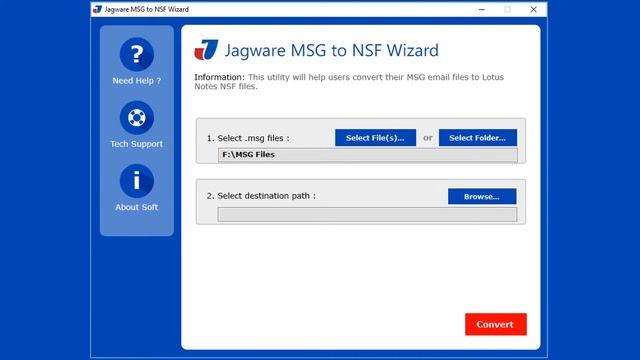Click the F:\MSG Files source path field

tap(367, 155)
